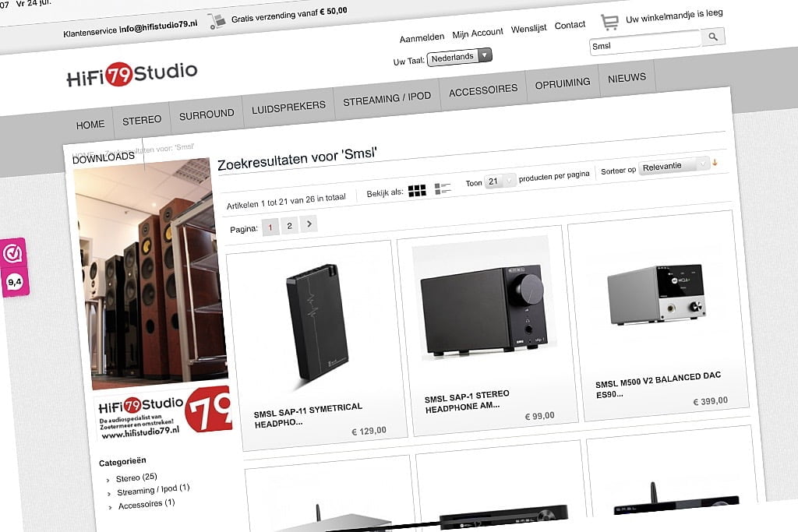Click the www.hifistudio79.nl banner
The height and width of the screenshot is (532, 798).
coord(164,413)
